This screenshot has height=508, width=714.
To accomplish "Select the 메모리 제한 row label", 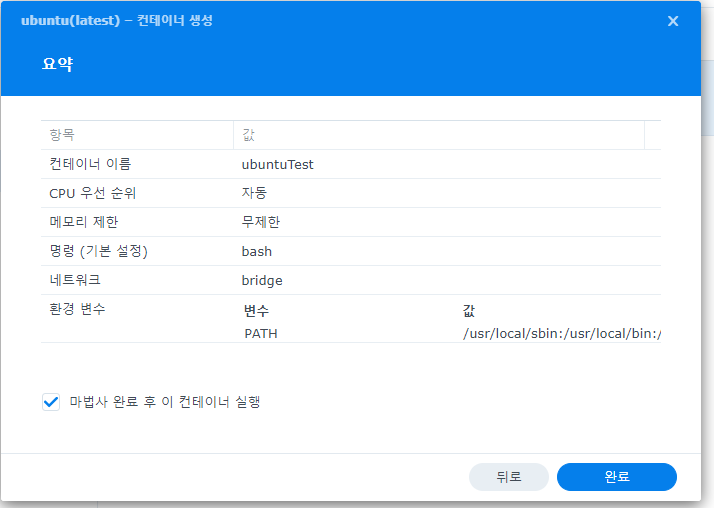I will click(83, 222).
